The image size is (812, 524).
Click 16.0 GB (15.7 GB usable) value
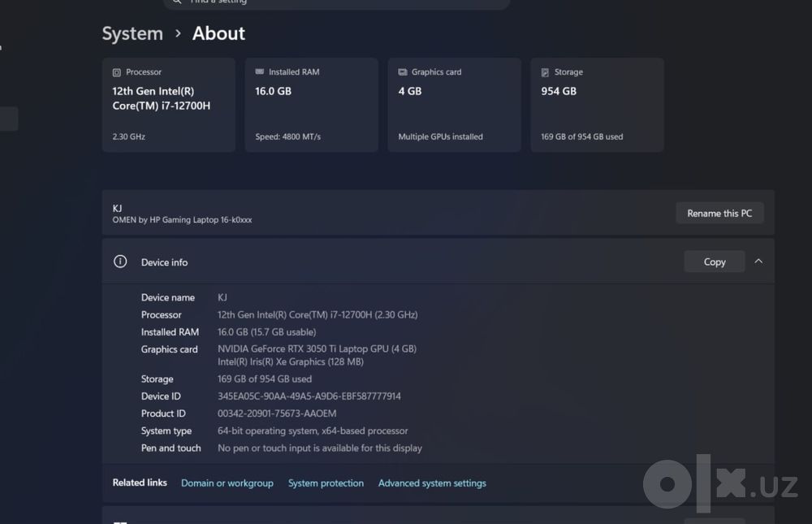point(266,331)
